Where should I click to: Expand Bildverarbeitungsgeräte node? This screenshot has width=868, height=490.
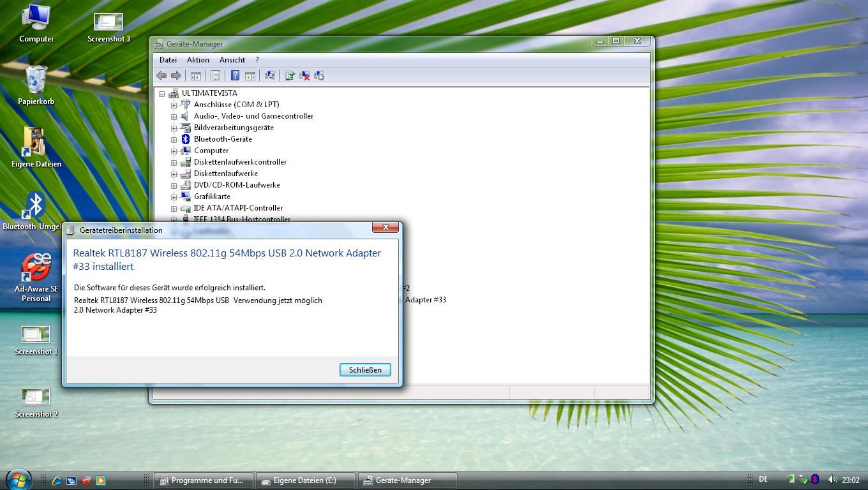pyautogui.click(x=174, y=128)
